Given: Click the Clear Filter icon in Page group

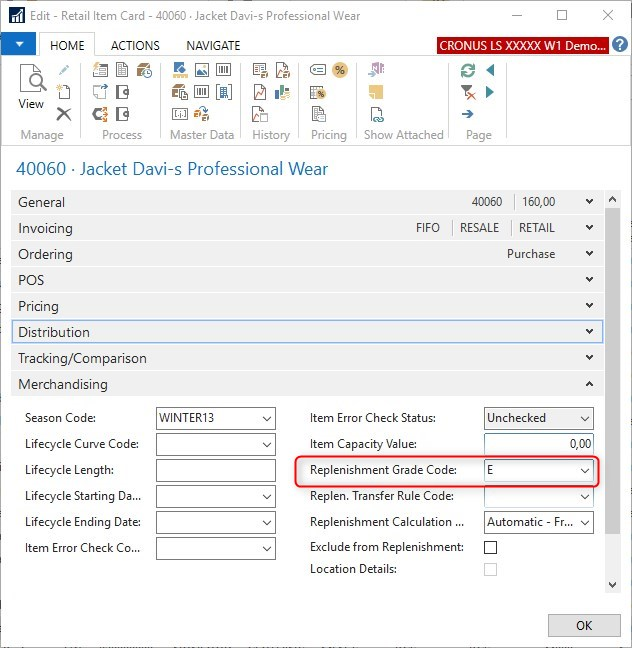Looking at the screenshot, I should click(467, 92).
